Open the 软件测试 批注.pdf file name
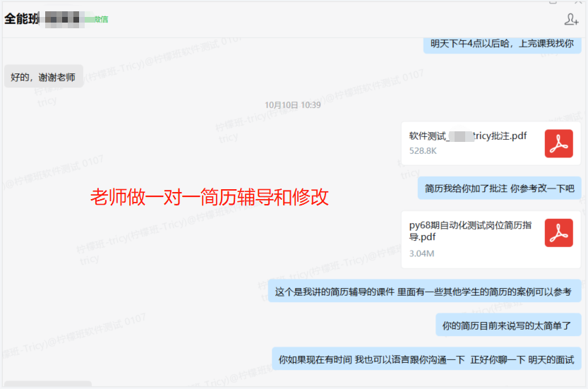The height and width of the screenshot is (389, 588). coord(467,136)
